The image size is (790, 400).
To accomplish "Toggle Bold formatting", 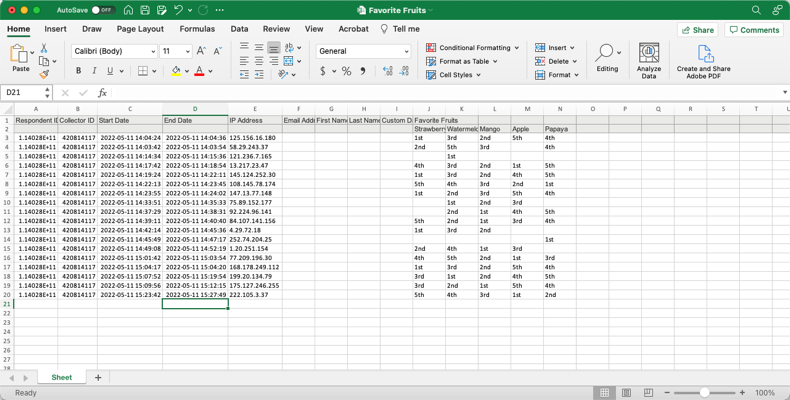I will tap(78, 72).
